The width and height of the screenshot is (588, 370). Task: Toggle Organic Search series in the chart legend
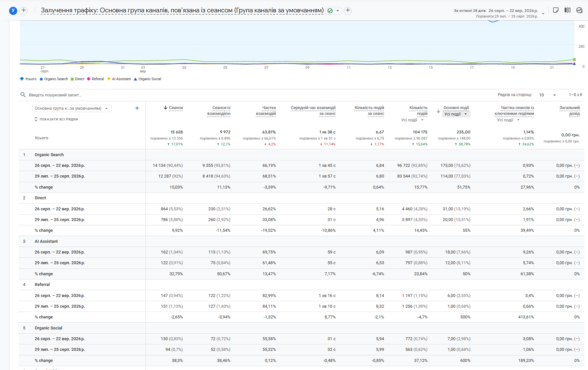point(54,79)
